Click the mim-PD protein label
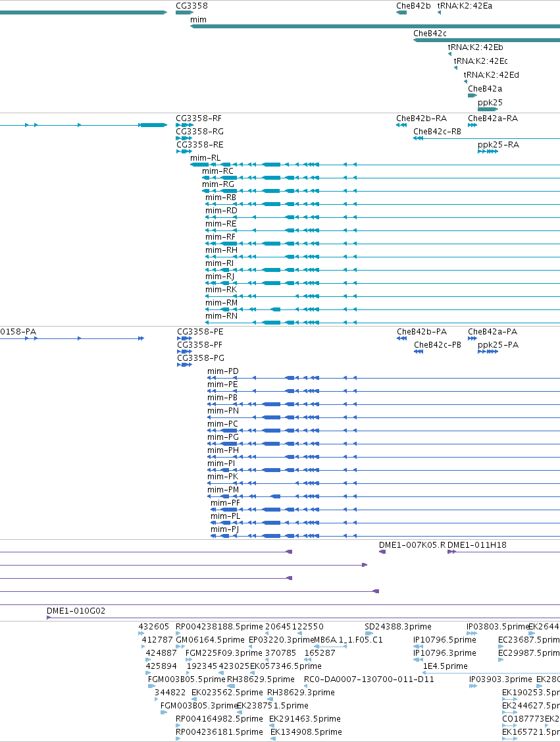This screenshot has height=742, width=560. coord(223,371)
